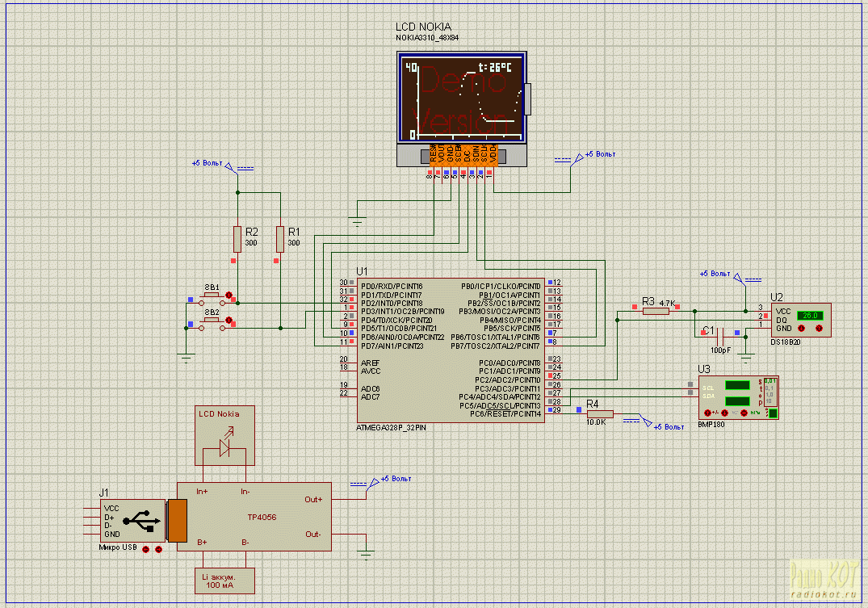This screenshot has height=608, width=868.
Task: Click the PD2/INT0/PCINT18 pin label
Action: tap(392, 304)
